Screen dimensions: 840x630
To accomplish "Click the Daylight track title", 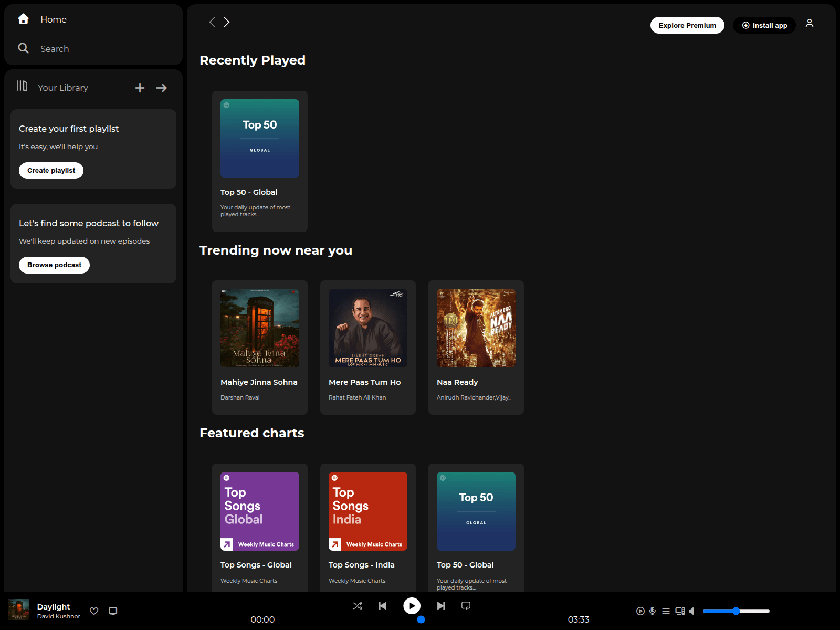I will tap(53, 607).
